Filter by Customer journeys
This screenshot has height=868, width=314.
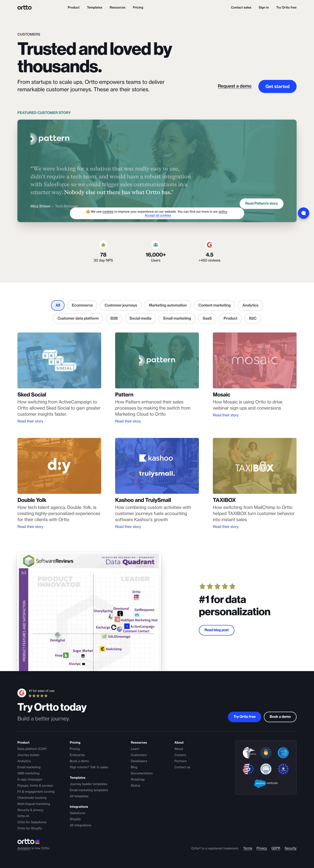[x=121, y=305]
